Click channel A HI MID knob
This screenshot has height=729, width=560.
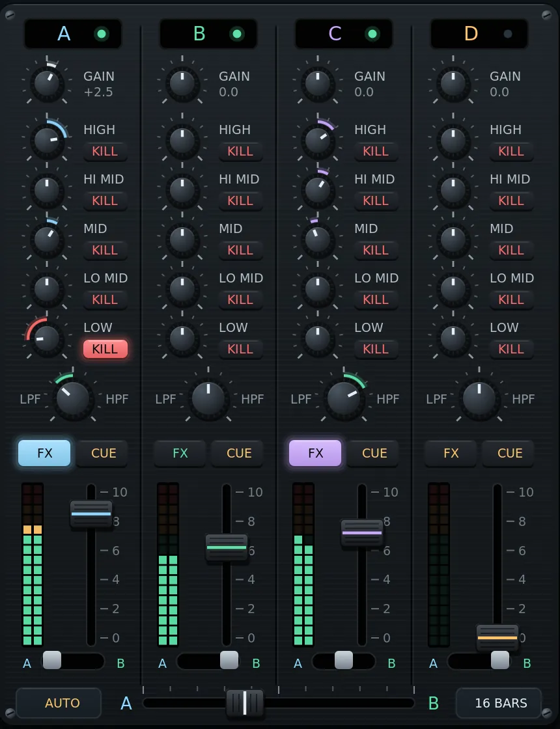tap(47, 191)
